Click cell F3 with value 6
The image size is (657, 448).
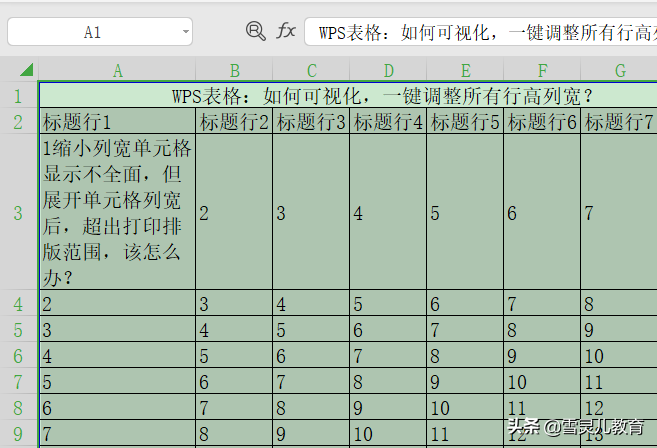click(x=542, y=212)
